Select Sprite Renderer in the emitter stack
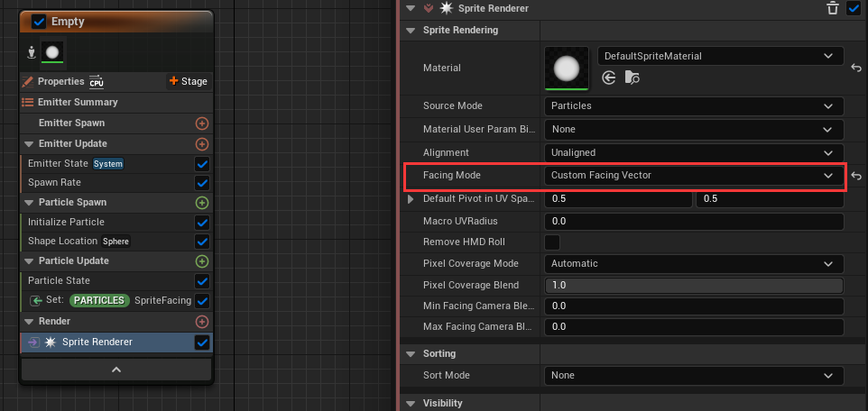This screenshot has height=411, width=868. tap(97, 342)
